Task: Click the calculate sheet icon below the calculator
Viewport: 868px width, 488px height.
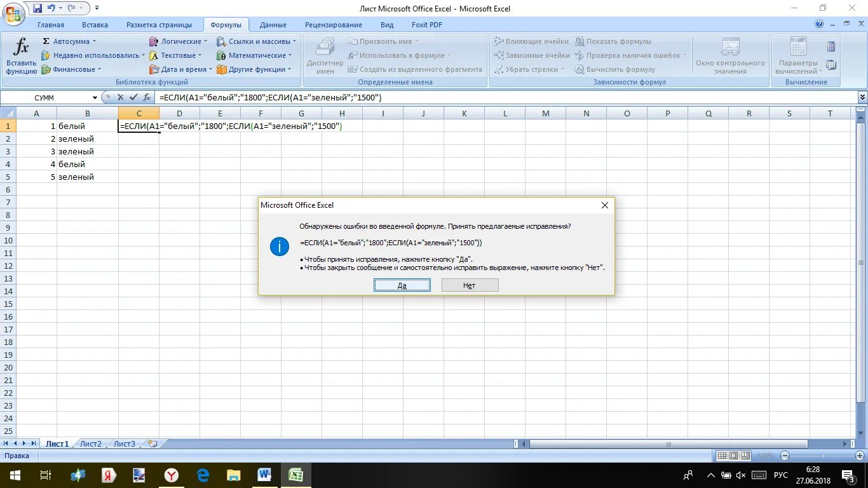Action: click(831, 65)
